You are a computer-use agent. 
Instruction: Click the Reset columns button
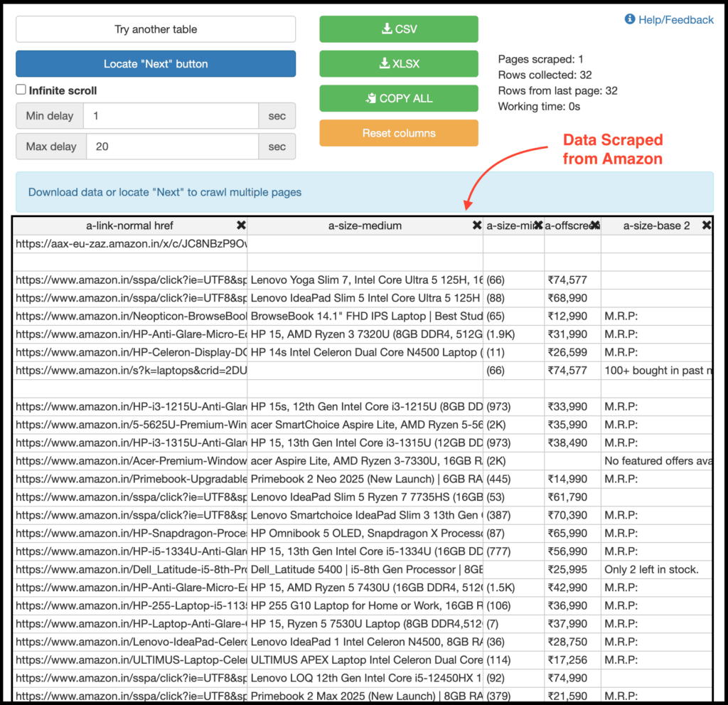click(x=399, y=133)
